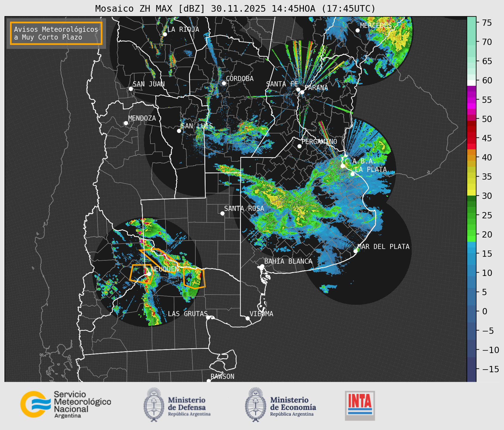Click the PERGAMINO city marker
This screenshot has width=504, height=430.
point(299,146)
